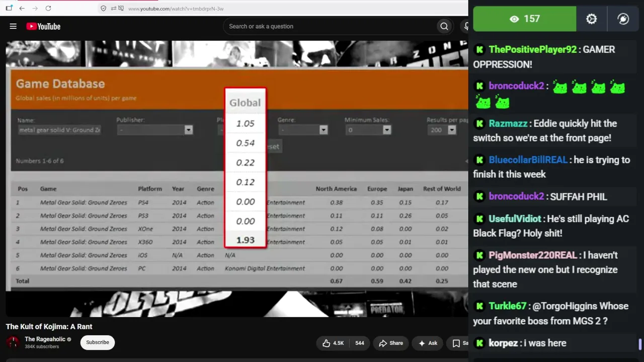The width and height of the screenshot is (644, 362).
Task: Open BluecollarBillREAL username in chat
Action: click(x=528, y=159)
